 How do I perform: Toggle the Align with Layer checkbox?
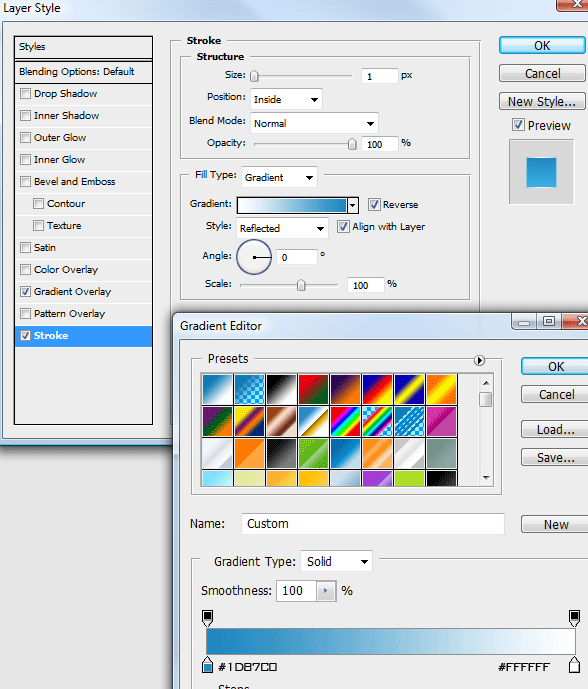(x=343, y=227)
